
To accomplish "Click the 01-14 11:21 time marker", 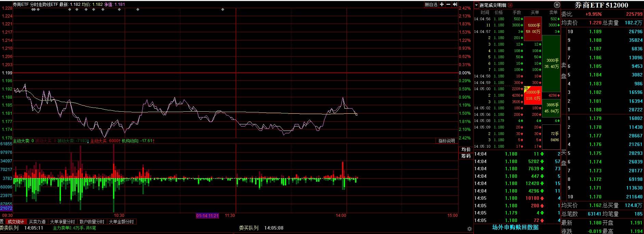I will pos(207,216).
